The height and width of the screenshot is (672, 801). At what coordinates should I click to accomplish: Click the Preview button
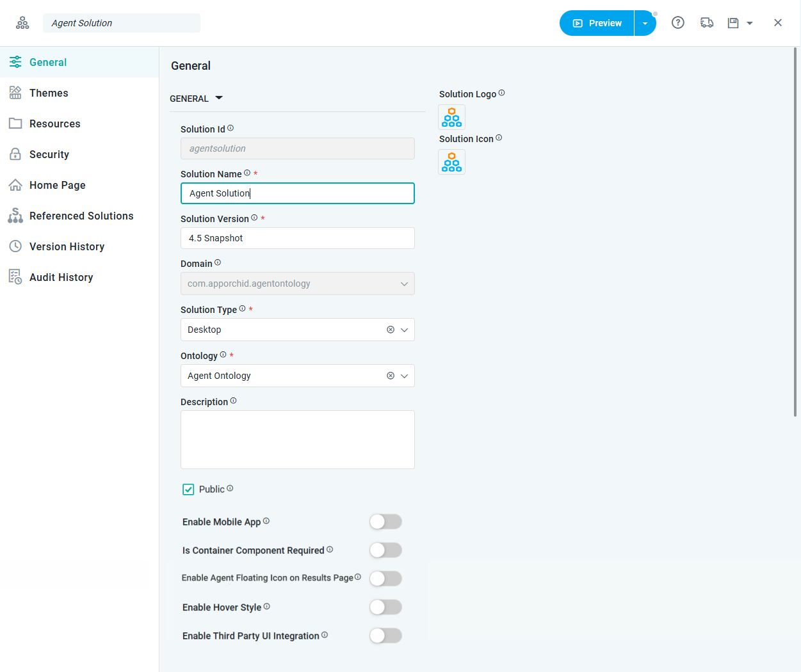click(x=597, y=23)
